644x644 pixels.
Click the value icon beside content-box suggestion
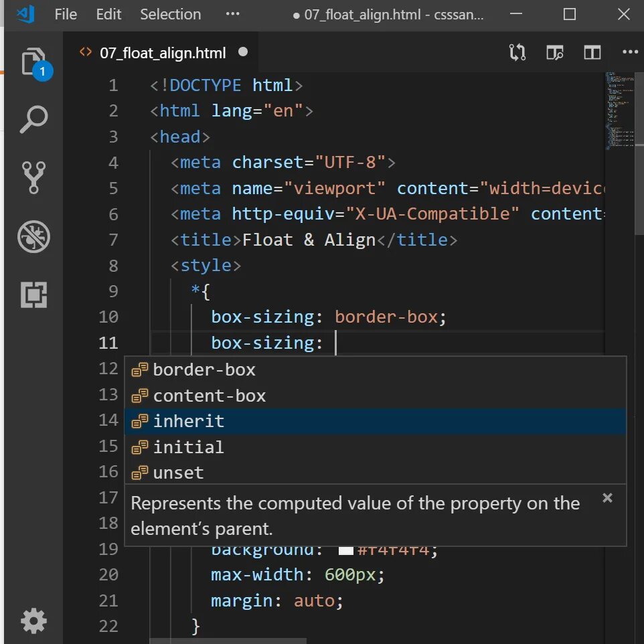click(140, 396)
